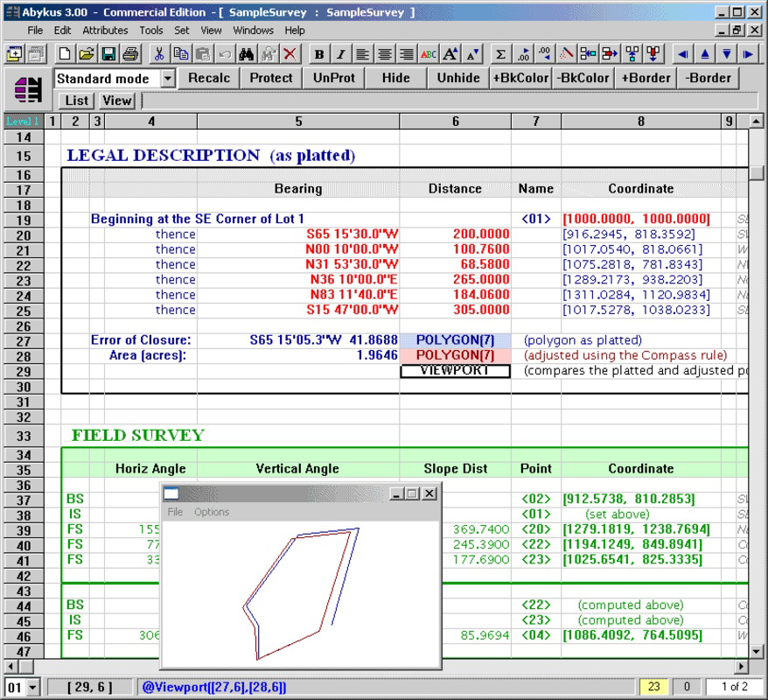This screenshot has height=700, width=768.
Task: Click the Level 1 corner cell
Action: click(23, 122)
